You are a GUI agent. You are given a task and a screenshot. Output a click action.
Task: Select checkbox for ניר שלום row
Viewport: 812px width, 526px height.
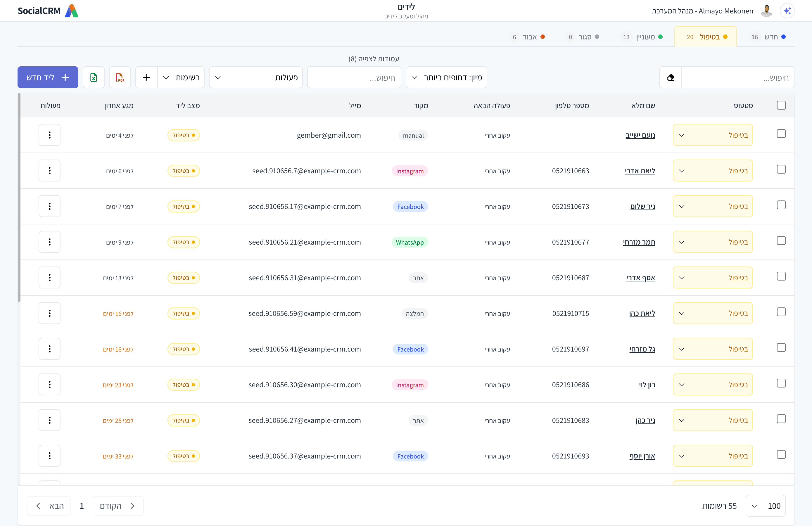(781, 205)
